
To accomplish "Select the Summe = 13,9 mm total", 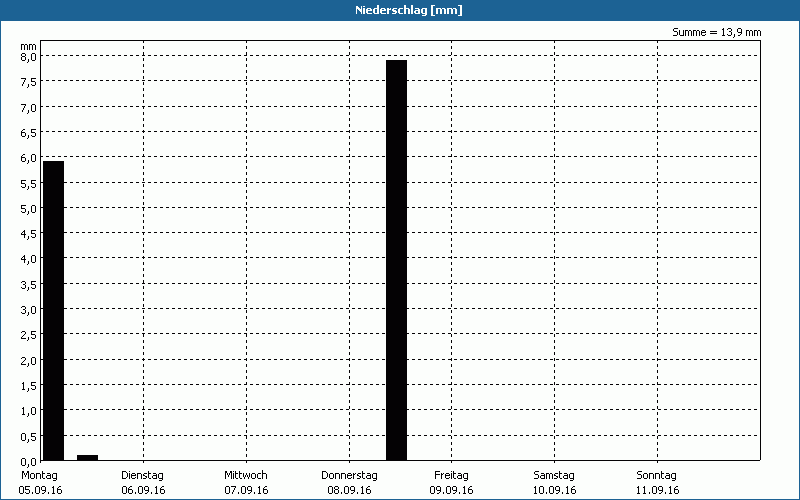I will click(x=716, y=32).
